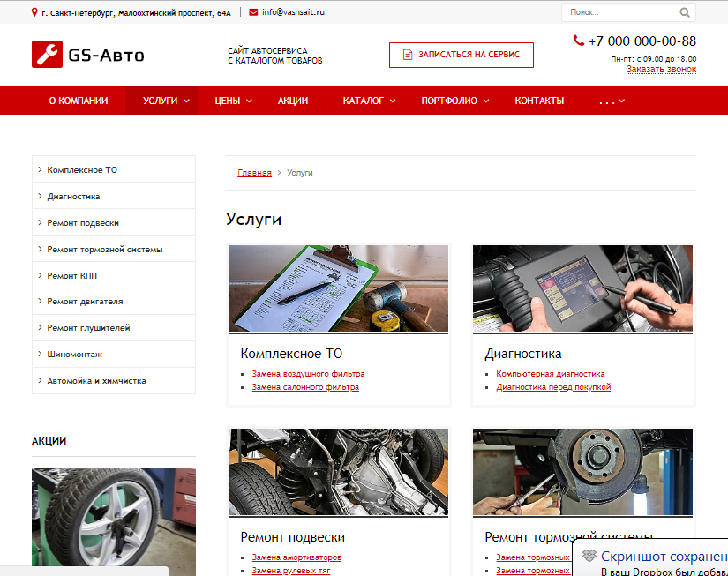Select Ремонт двигателя in the sidebar
This screenshot has width=728, height=576.
85,302
